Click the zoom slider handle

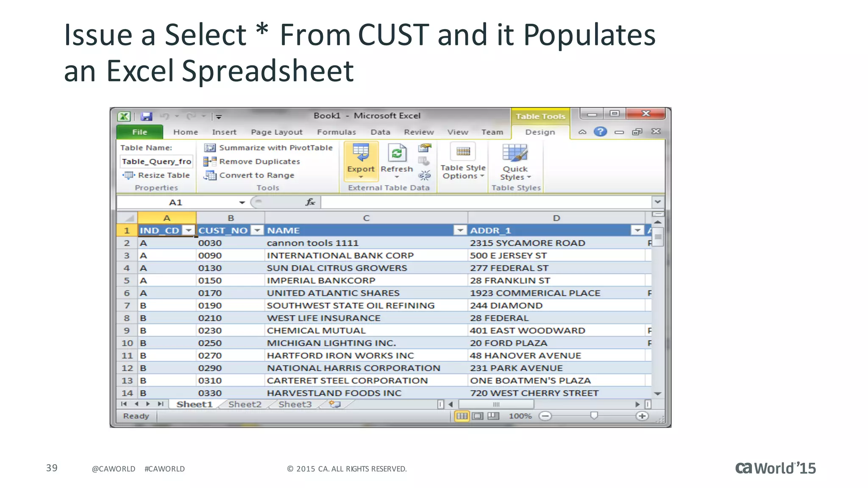(594, 416)
